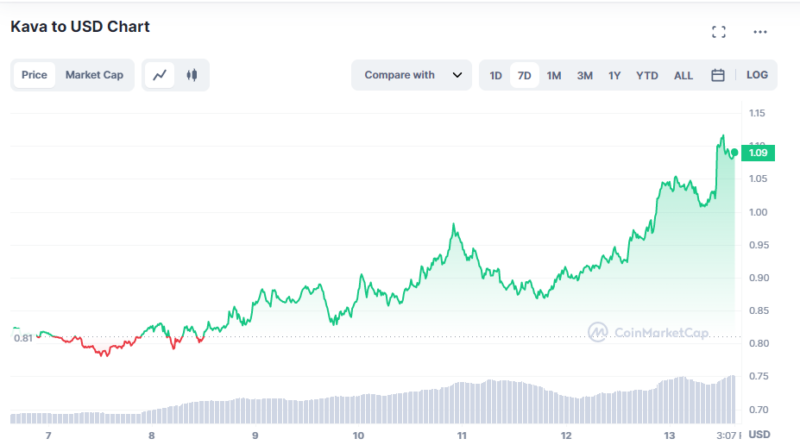Select the 7D time range
The width and height of the screenshot is (800, 445).
click(524, 75)
